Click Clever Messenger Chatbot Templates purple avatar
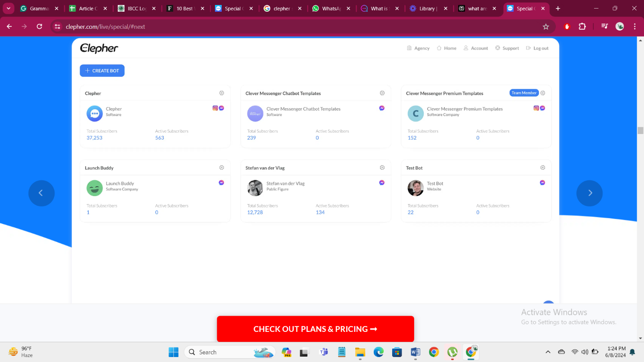 click(255, 114)
